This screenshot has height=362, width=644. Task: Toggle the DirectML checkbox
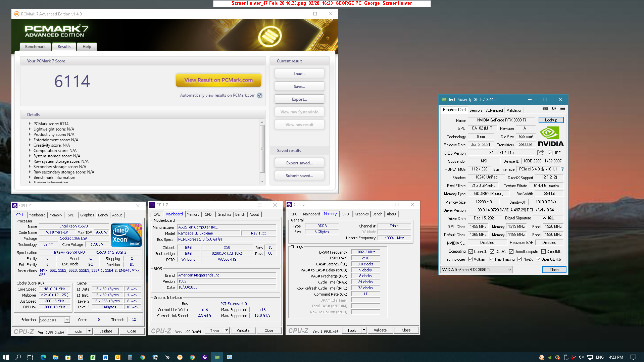pyautogui.click(x=543, y=251)
